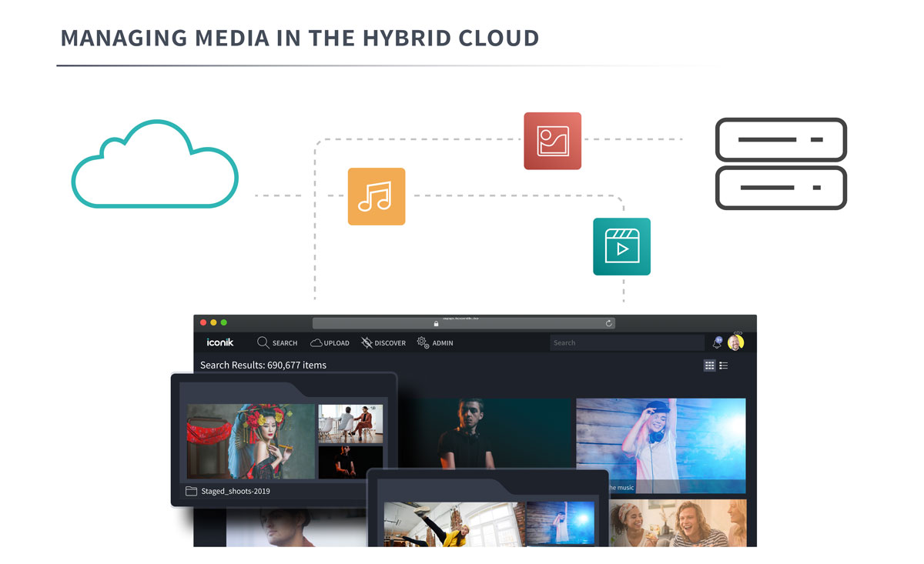Switch to grid view
Screen dimensions: 924x564
(710, 365)
